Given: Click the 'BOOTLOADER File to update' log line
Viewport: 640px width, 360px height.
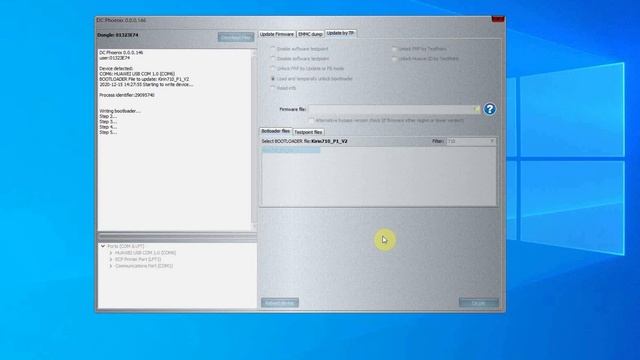Looking at the screenshot, I should [144, 79].
